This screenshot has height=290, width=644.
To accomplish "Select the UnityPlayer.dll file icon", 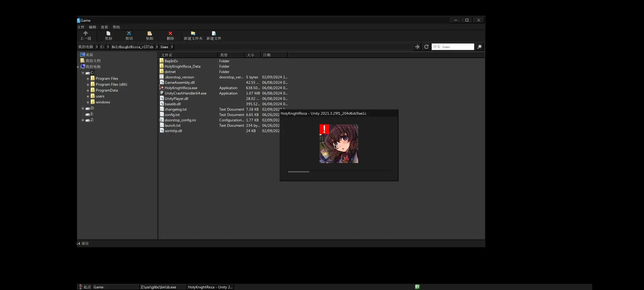I will click(162, 98).
